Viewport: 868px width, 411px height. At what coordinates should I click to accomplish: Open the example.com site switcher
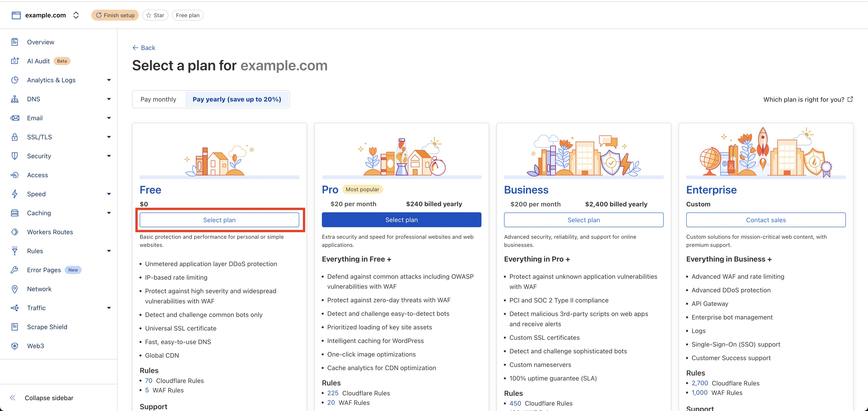[x=76, y=15]
